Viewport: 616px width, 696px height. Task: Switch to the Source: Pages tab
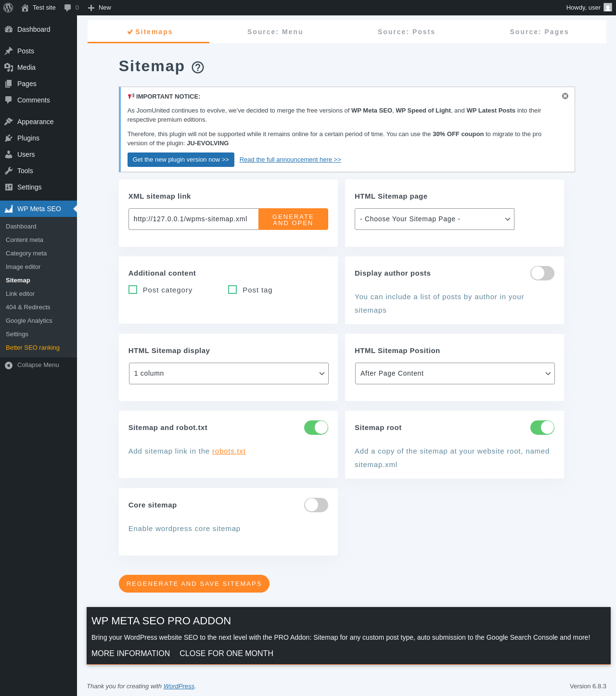click(539, 32)
